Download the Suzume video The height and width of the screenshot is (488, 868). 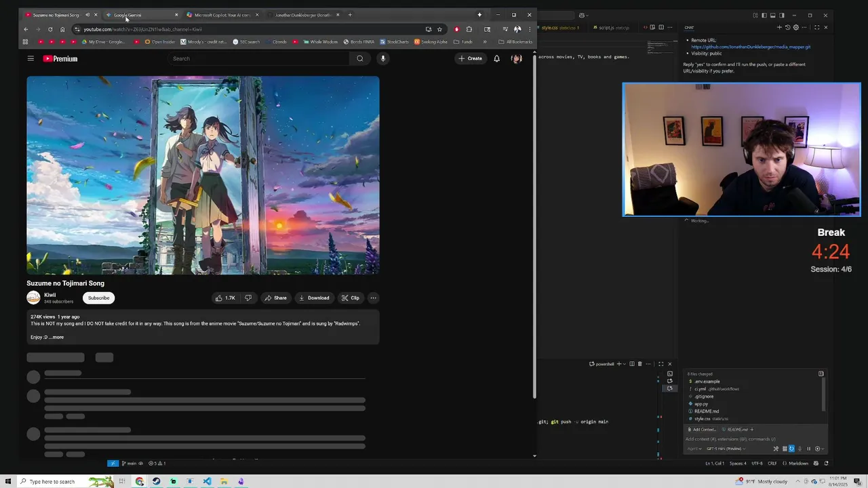pyautogui.click(x=314, y=298)
